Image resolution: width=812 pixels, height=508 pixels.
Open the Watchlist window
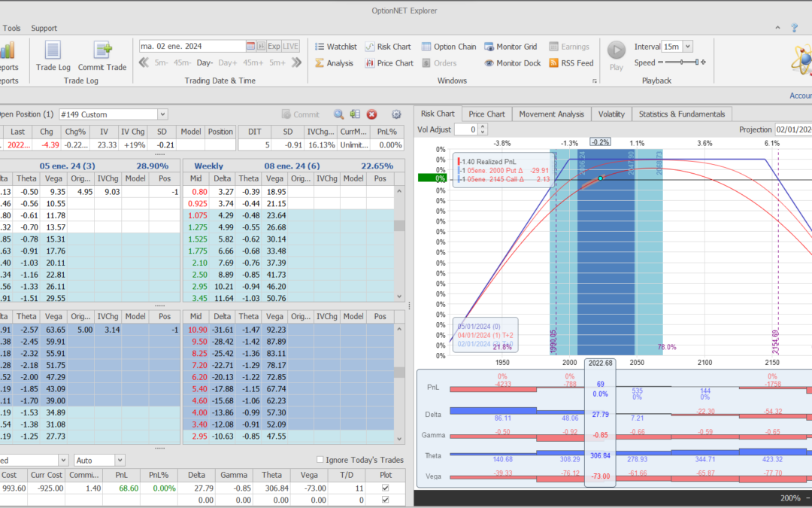[335, 47]
